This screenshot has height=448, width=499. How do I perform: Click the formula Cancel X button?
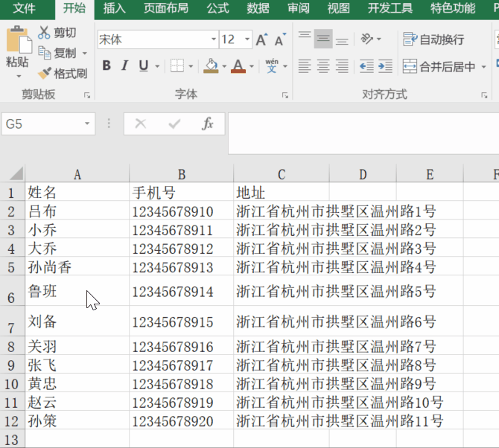click(140, 124)
